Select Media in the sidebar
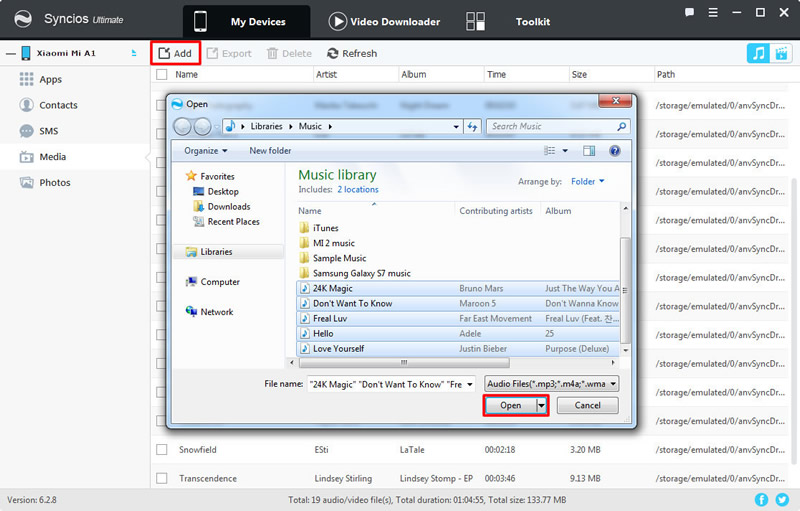This screenshot has width=800, height=511. pyautogui.click(x=53, y=157)
